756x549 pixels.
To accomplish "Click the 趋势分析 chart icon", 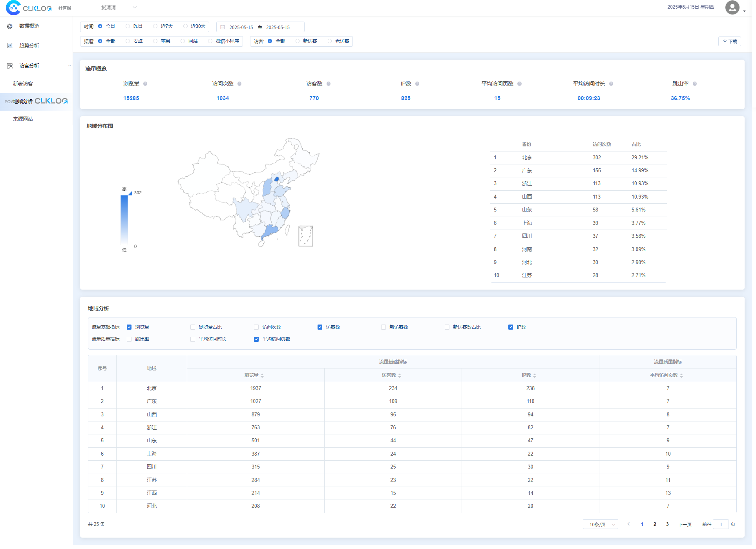I will pyautogui.click(x=10, y=46).
